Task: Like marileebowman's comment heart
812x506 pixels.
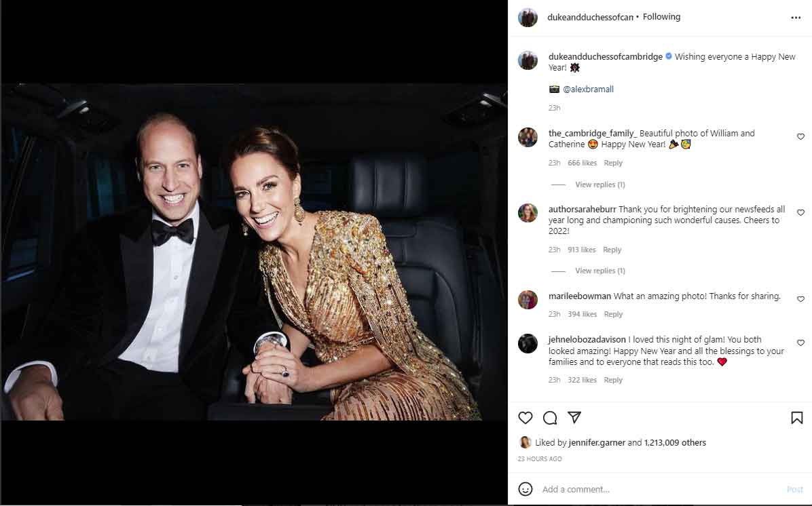Action: [800, 299]
